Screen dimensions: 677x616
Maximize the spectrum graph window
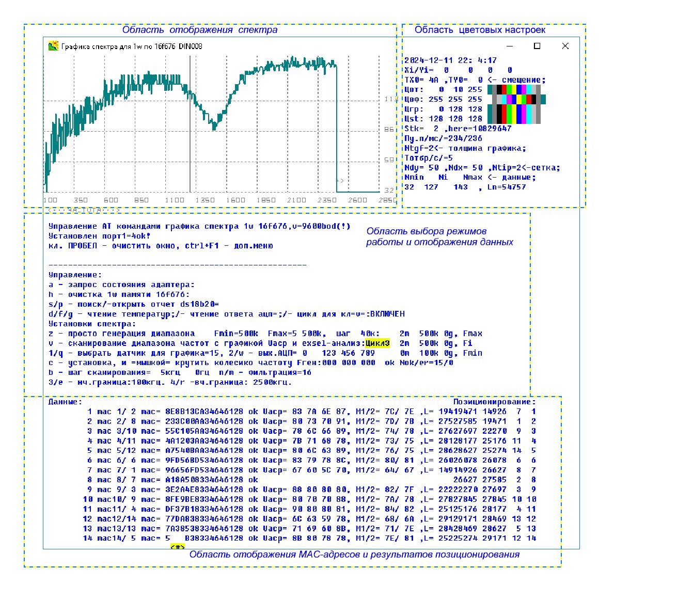(x=537, y=46)
